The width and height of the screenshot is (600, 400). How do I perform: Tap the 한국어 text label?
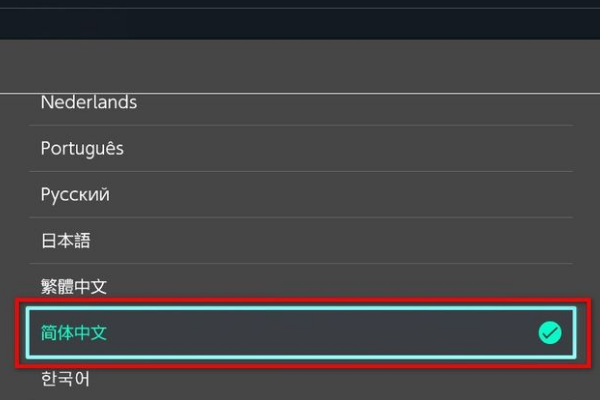(65, 379)
